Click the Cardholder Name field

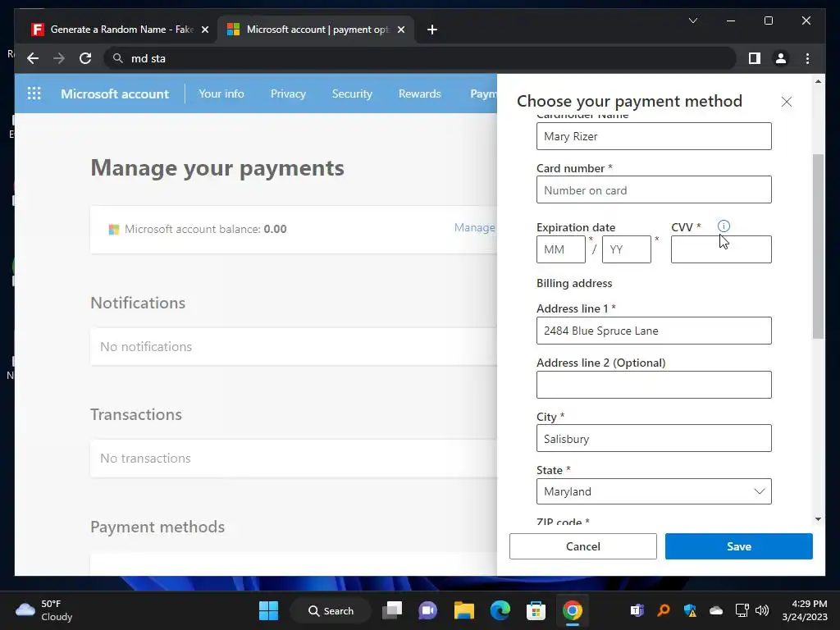(x=654, y=136)
